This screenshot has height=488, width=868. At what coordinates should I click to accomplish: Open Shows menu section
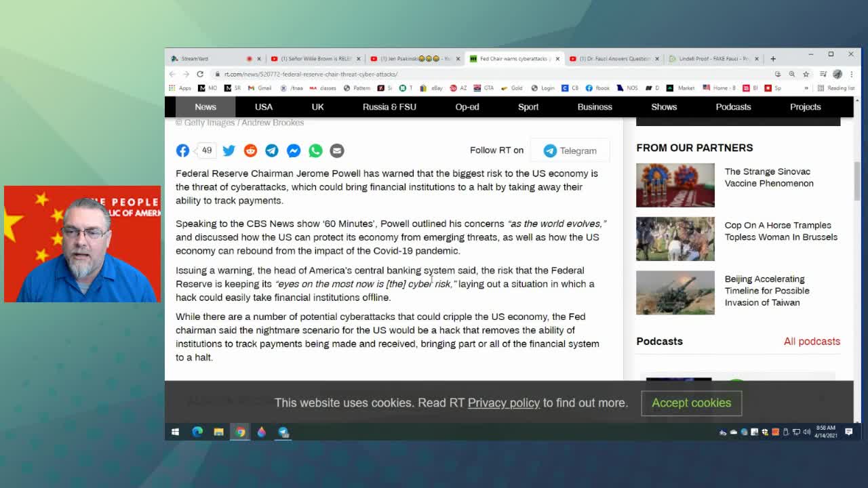[664, 106]
